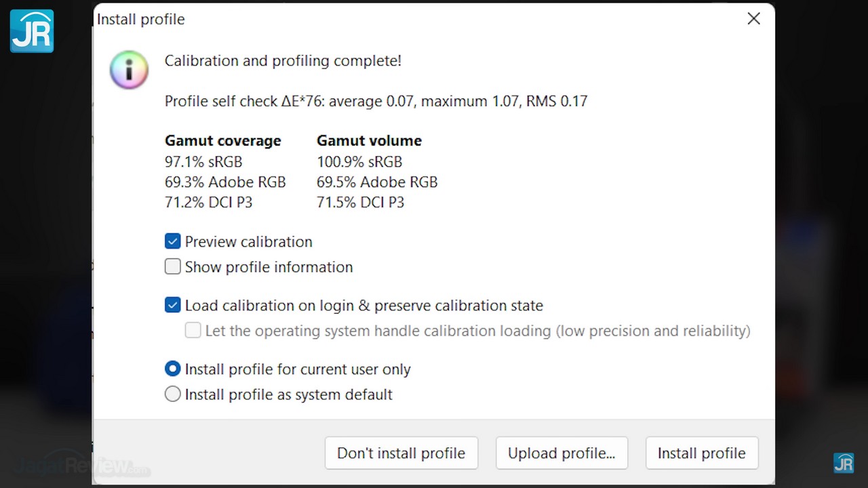Click the Gamut volume heading
This screenshot has width=868, height=488.
pos(369,140)
